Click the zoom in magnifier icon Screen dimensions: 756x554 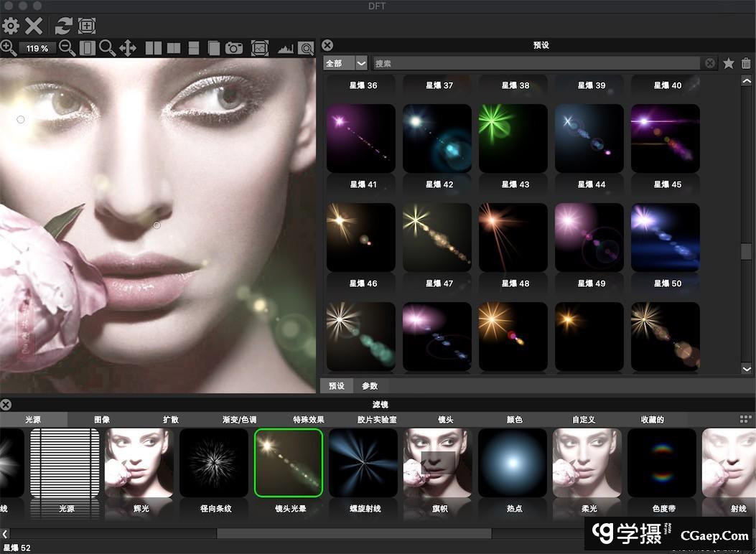click(x=9, y=48)
